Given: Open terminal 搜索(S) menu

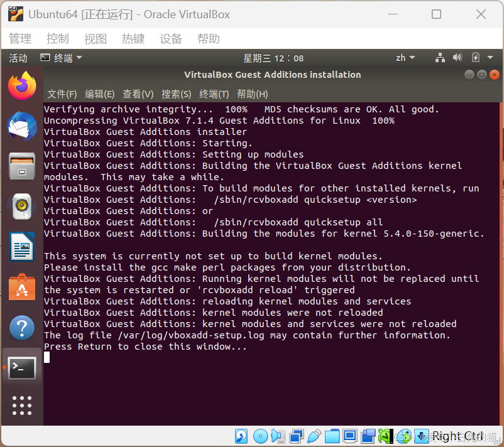Looking at the screenshot, I should [176, 94].
